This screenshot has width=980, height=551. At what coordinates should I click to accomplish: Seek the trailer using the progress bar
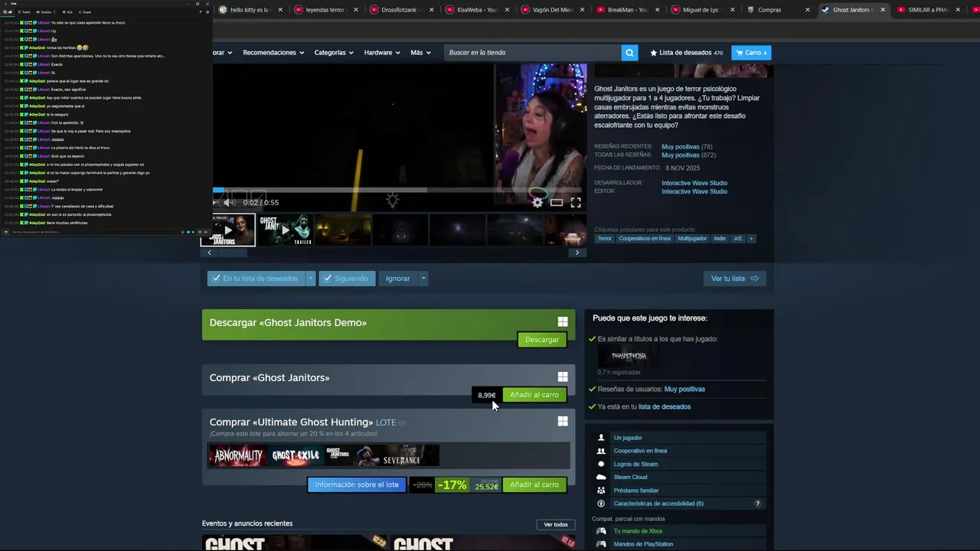(x=397, y=190)
